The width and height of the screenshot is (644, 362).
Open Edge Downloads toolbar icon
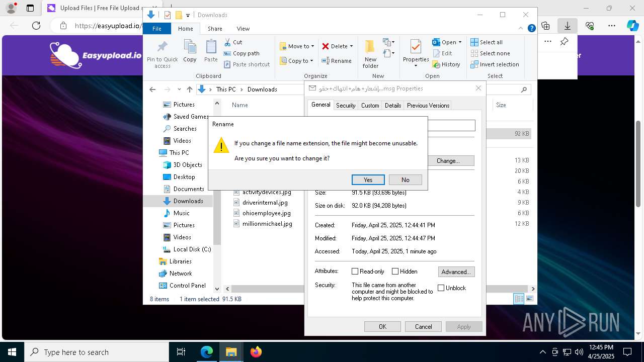(x=567, y=26)
